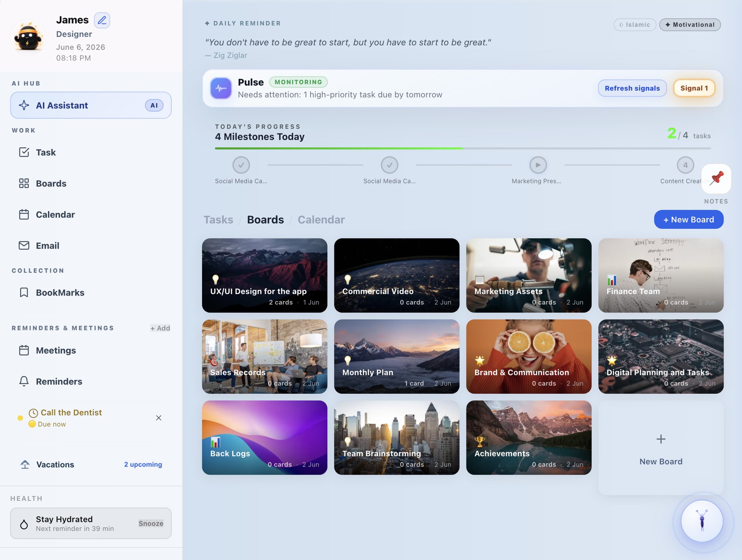Click the Marketing Pres milestone play marker
742x560 pixels.
point(538,165)
